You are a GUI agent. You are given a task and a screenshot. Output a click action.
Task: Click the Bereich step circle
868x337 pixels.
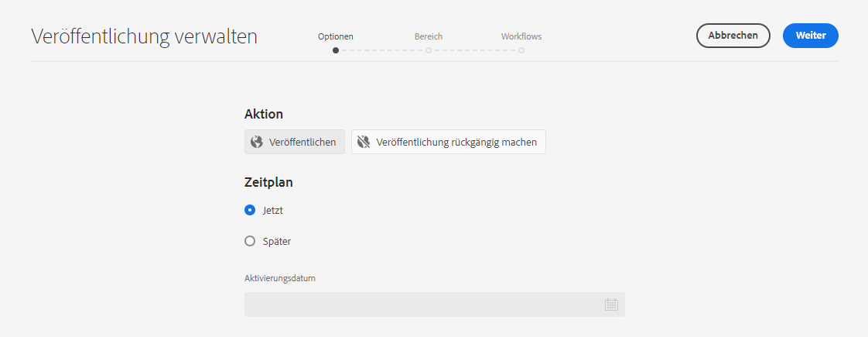[x=429, y=50]
